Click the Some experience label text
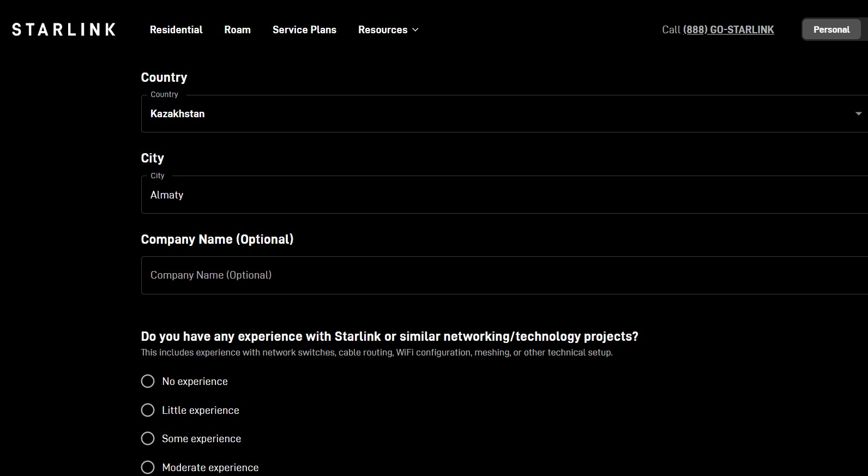 tap(201, 438)
